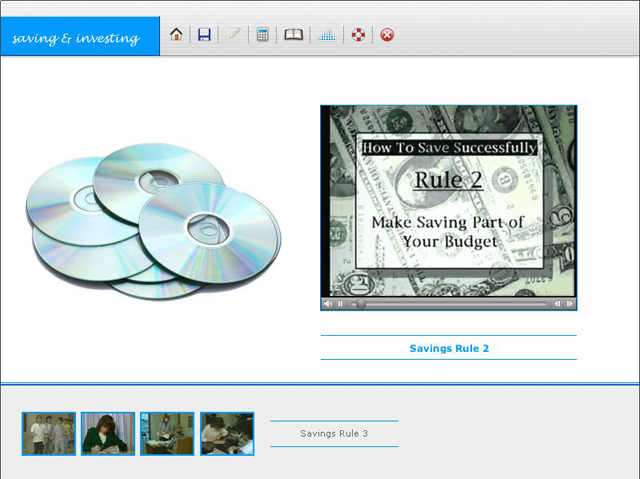
Task: Select the thumbnail of woman writing
Action: pyautogui.click(x=108, y=434)
